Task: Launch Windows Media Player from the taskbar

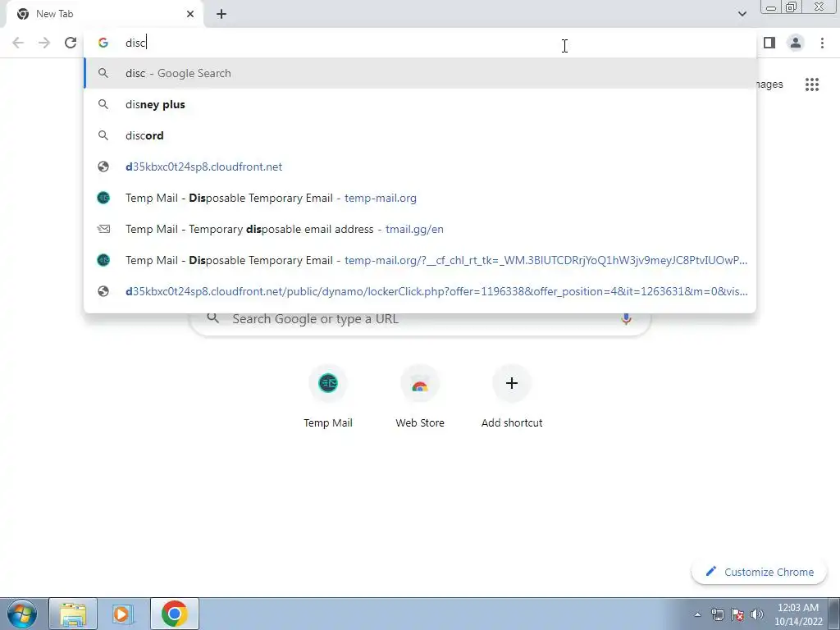Action: (x=123, y=614)
